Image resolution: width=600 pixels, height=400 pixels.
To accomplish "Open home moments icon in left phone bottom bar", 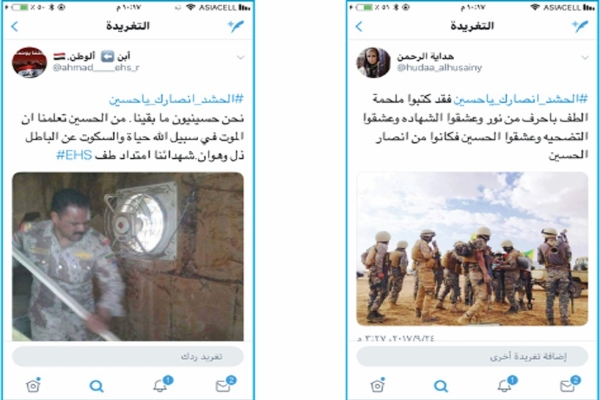I will tap(33, 385).
